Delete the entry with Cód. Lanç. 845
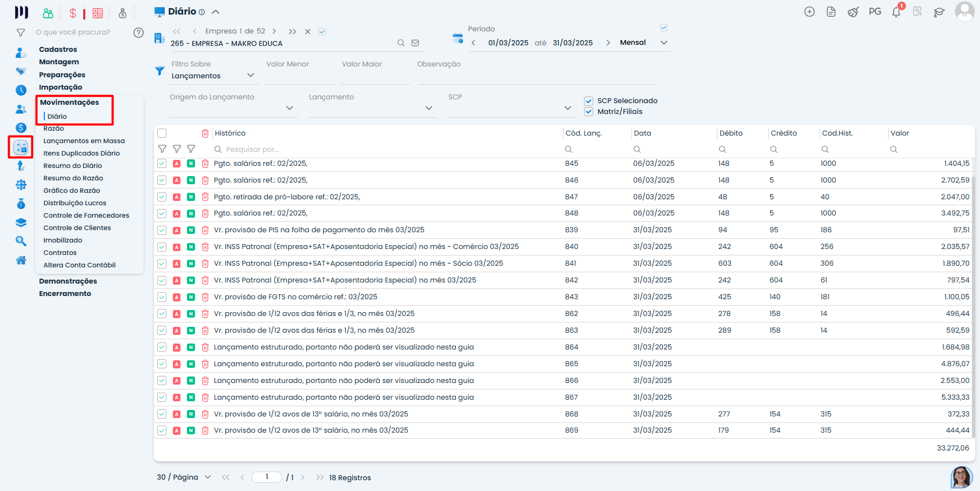This screenshot has width=980, height=491. (x=205, y=164)
